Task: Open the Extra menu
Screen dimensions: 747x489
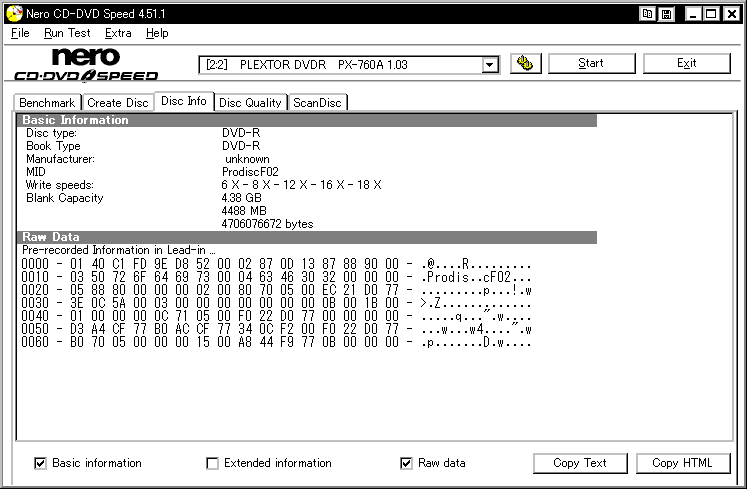Action: pos(118,33)
